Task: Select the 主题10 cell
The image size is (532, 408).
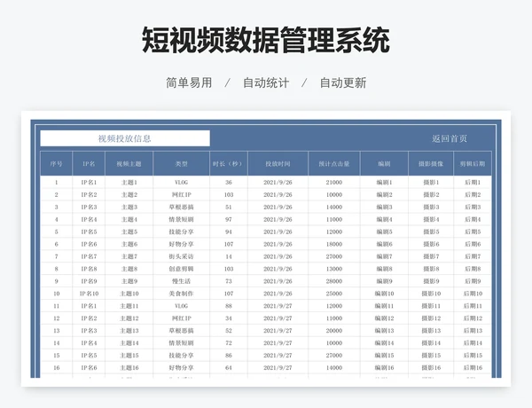Action: 129,294
